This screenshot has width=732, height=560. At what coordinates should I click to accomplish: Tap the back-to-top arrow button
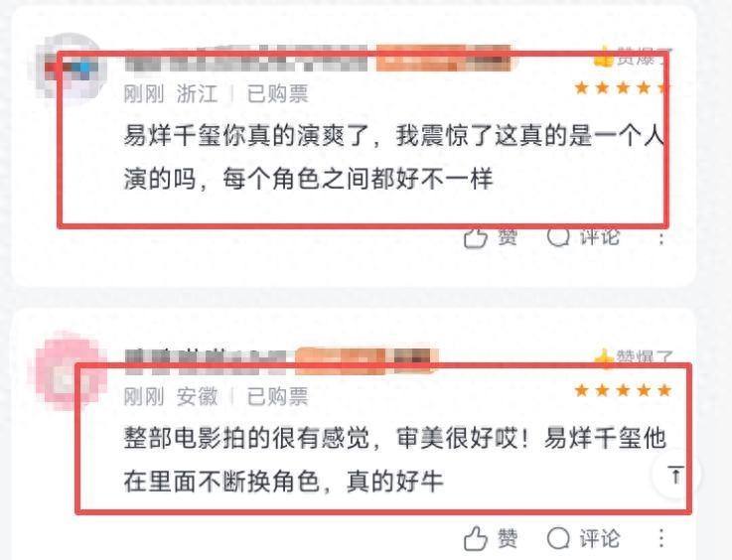click(x=675, y=475)
